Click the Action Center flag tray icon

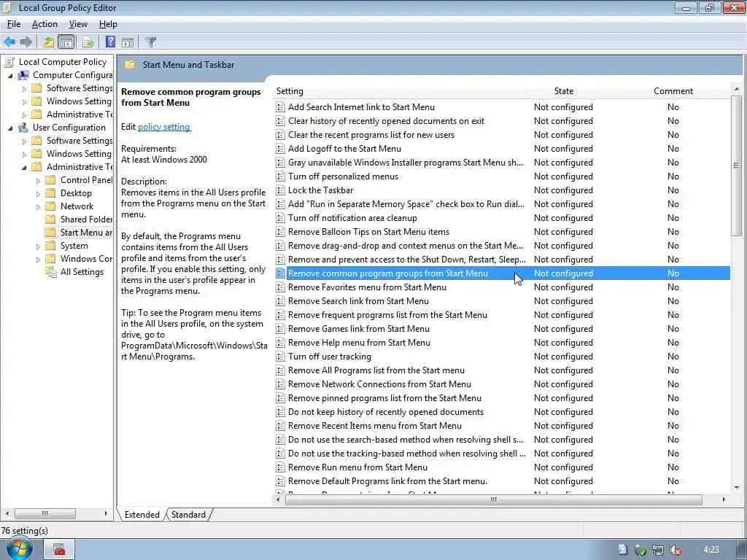pyautogui.click(x=623, y=550)
